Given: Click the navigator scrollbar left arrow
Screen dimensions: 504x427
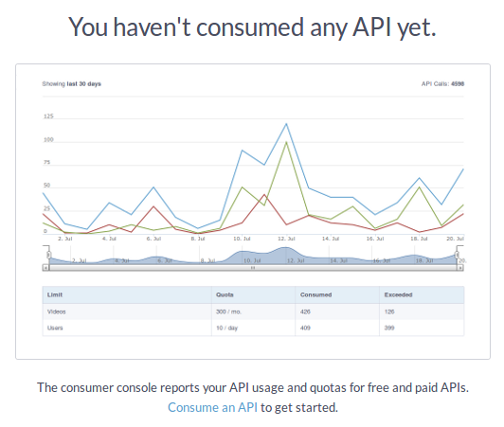Looking at the screenshot, I should coord(46,267).
